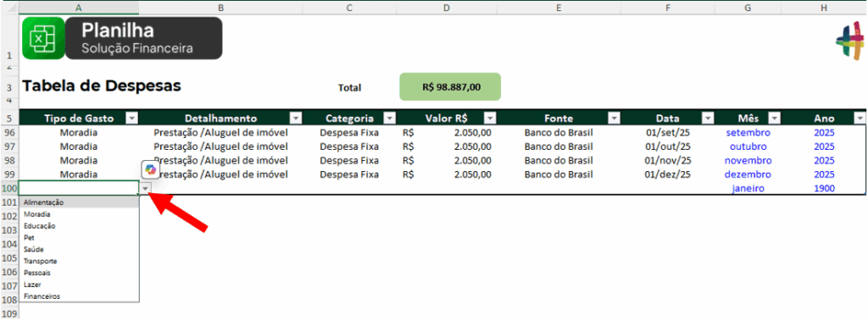868x321 pixels.
Task: Select column A header
Action: 79,8
